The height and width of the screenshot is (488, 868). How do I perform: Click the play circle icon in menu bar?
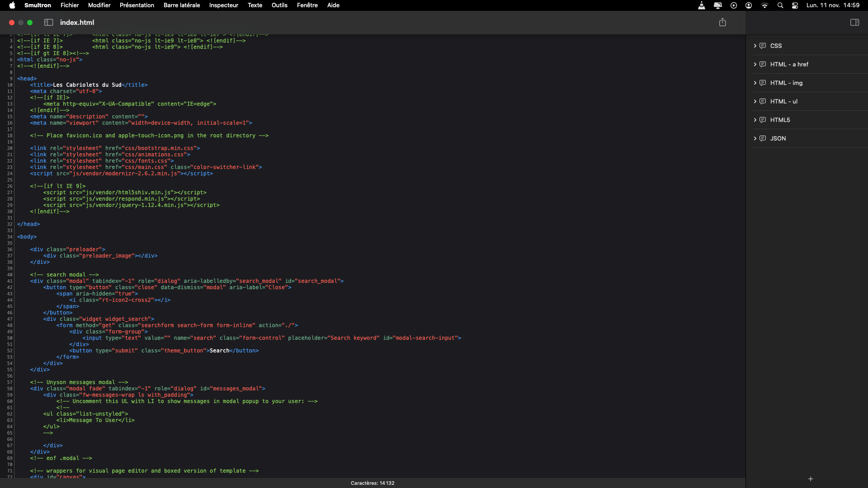click(734, 5)
